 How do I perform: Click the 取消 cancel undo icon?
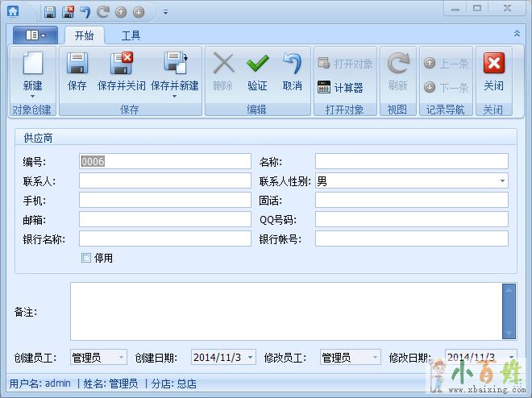coord(292,64)
